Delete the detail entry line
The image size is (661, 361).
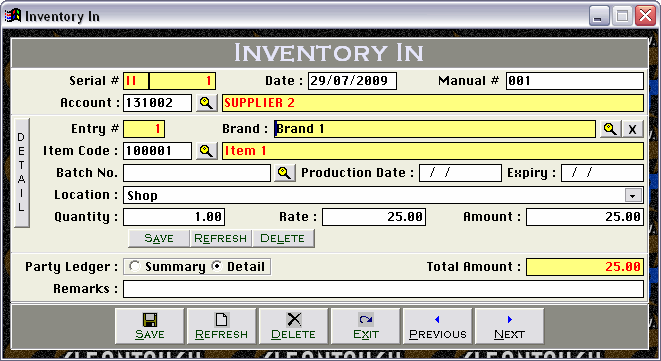(283, 239)
